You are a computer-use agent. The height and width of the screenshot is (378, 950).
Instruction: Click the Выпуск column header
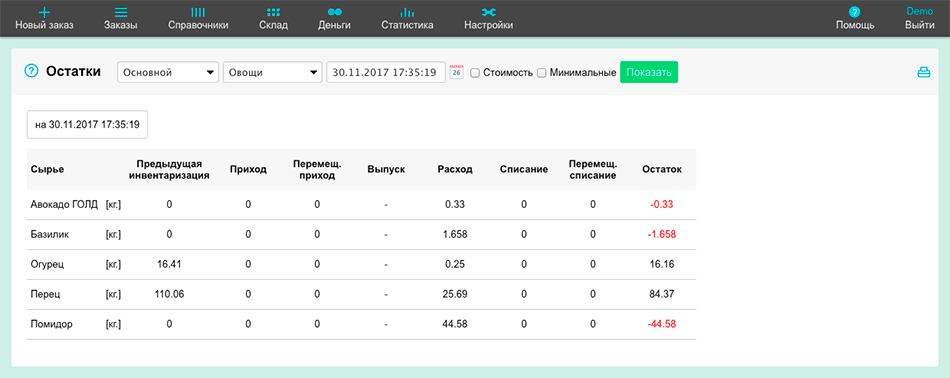(386, 170)
